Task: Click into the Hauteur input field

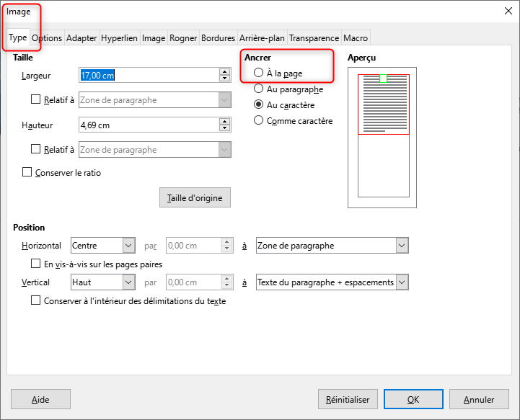Action: [x=148, y=125]
